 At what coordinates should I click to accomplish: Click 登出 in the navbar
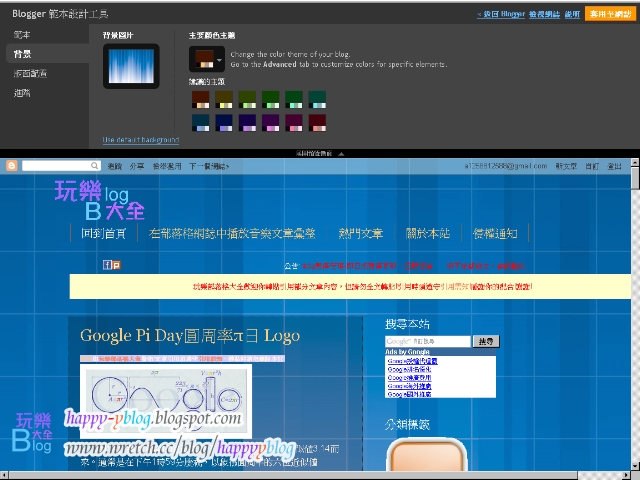point(614,166)
